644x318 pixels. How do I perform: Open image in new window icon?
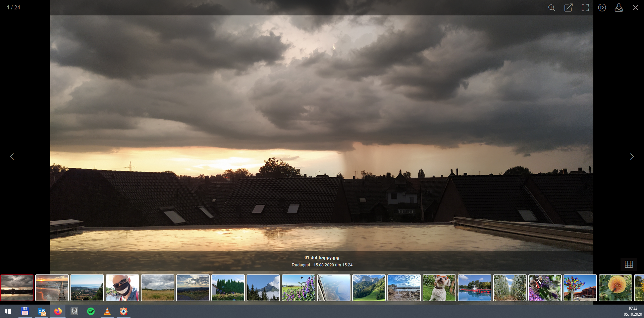(x=568, y=8)
